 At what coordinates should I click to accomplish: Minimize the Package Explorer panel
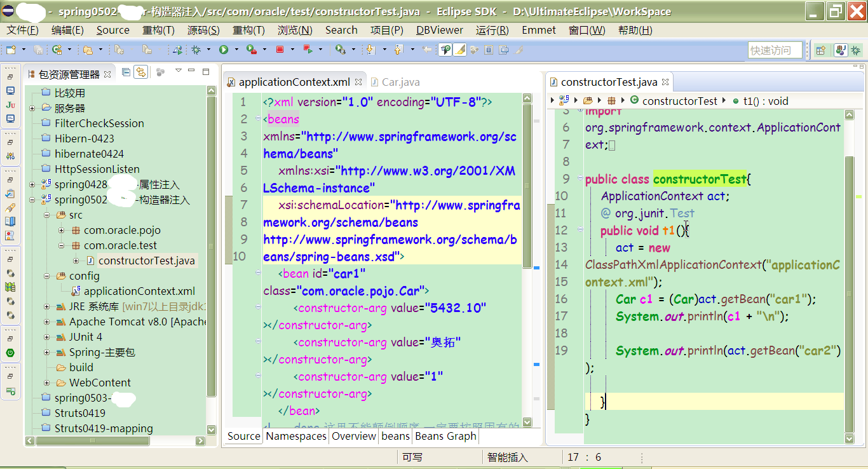pos(191,71)
